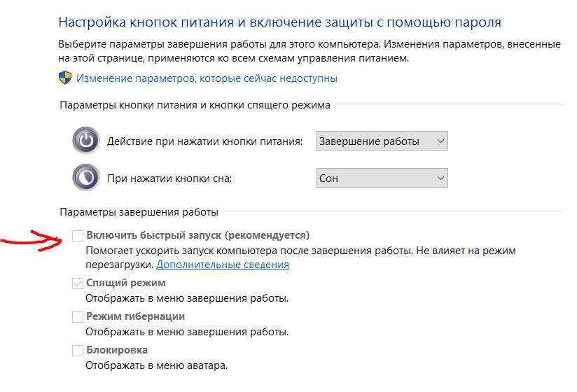The height and width of the screenshot is (392, 577).
Task: Click the UAC shield icon
Action: [65, 78]
